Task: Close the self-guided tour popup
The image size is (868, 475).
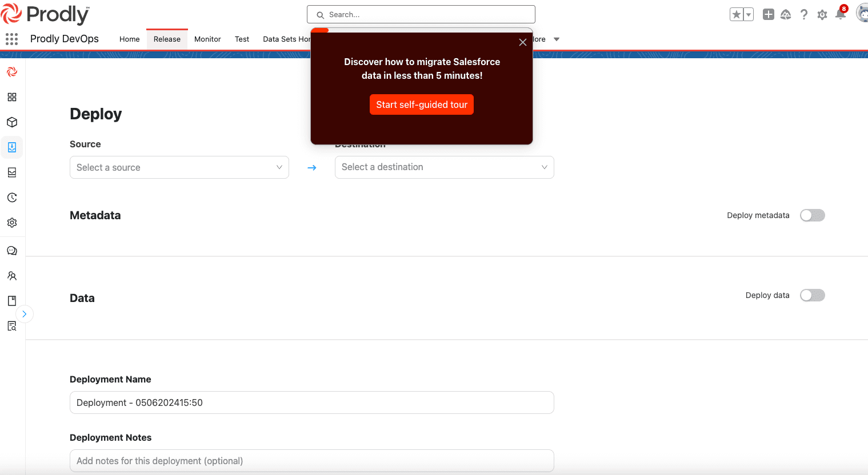Action: (522, 42)
